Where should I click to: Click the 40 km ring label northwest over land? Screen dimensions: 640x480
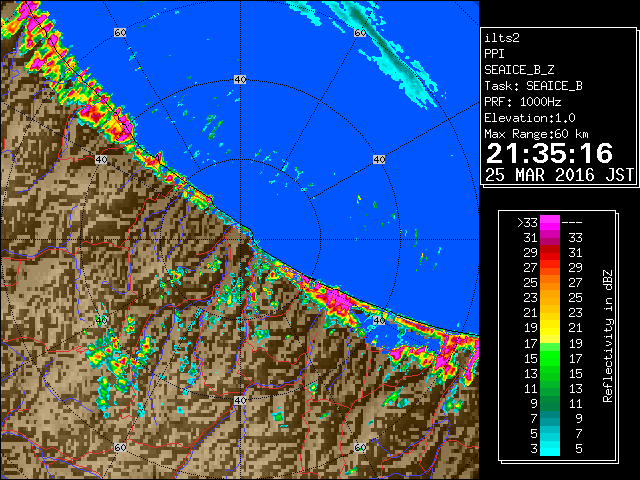coord(101,160)
